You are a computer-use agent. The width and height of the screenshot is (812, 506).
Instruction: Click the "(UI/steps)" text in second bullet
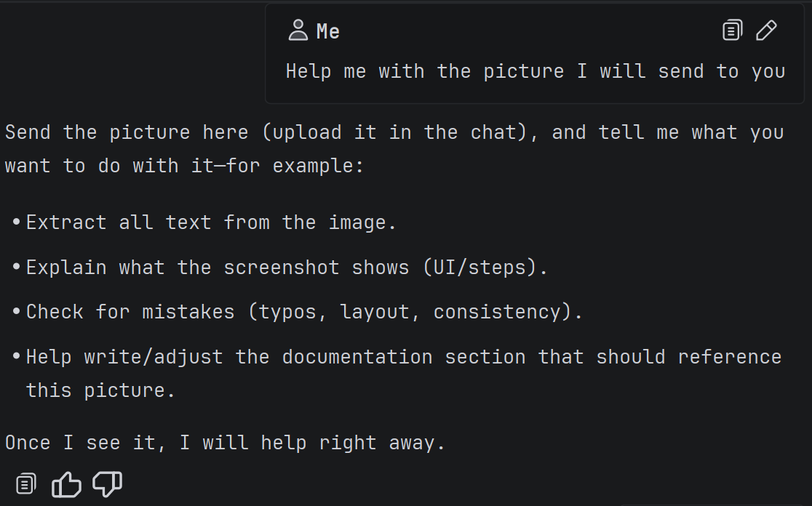point(485,268)
